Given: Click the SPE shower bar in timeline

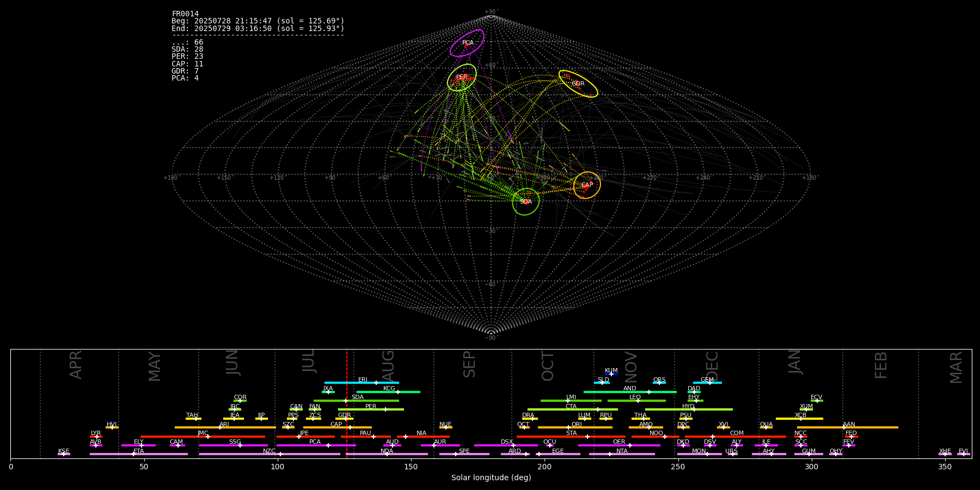Looking at the screenshot, I should click(x=464, y=454).
